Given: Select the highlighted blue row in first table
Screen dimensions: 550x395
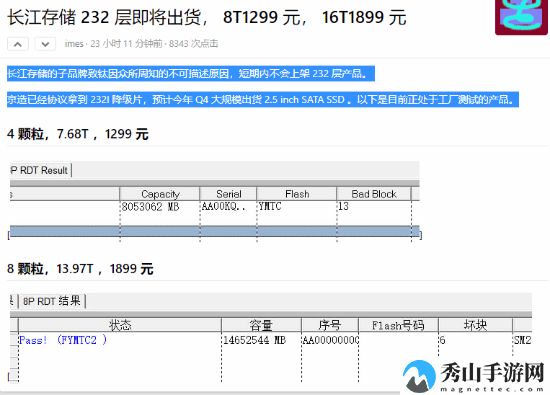Looking at the screenshot, I should 215,232.
